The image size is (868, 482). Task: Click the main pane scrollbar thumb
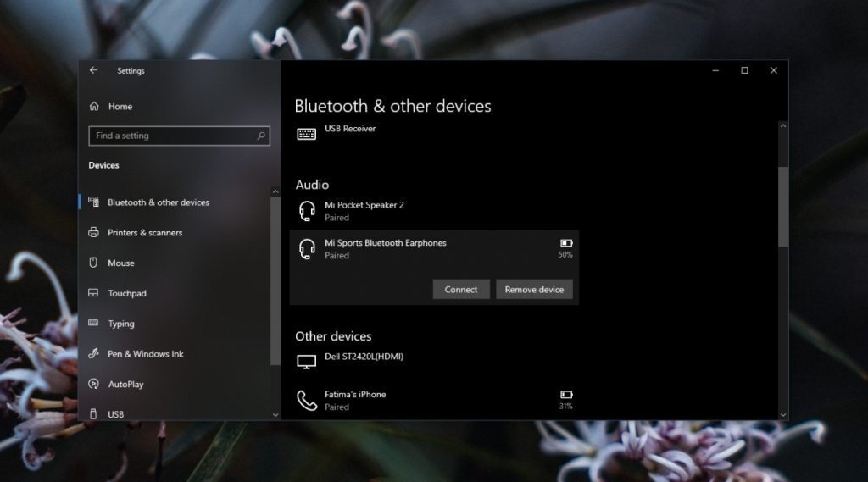point(782,207)
